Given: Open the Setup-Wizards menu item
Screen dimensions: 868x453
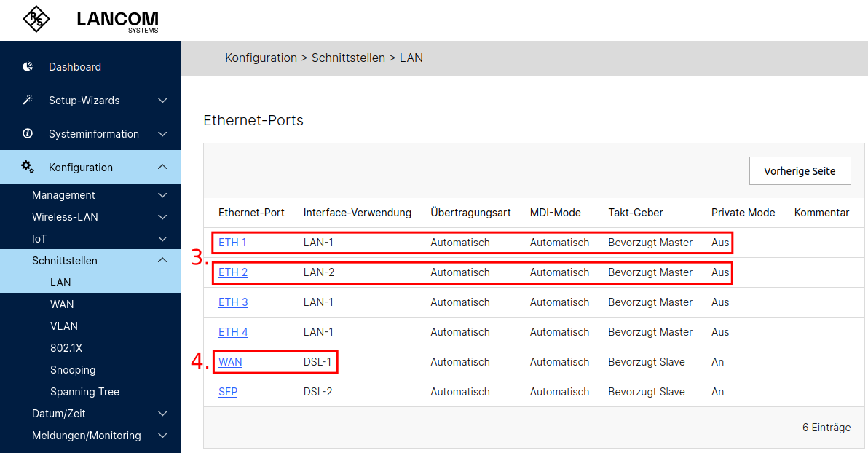Looking at the screenshot, I should (x=84, y=101).
